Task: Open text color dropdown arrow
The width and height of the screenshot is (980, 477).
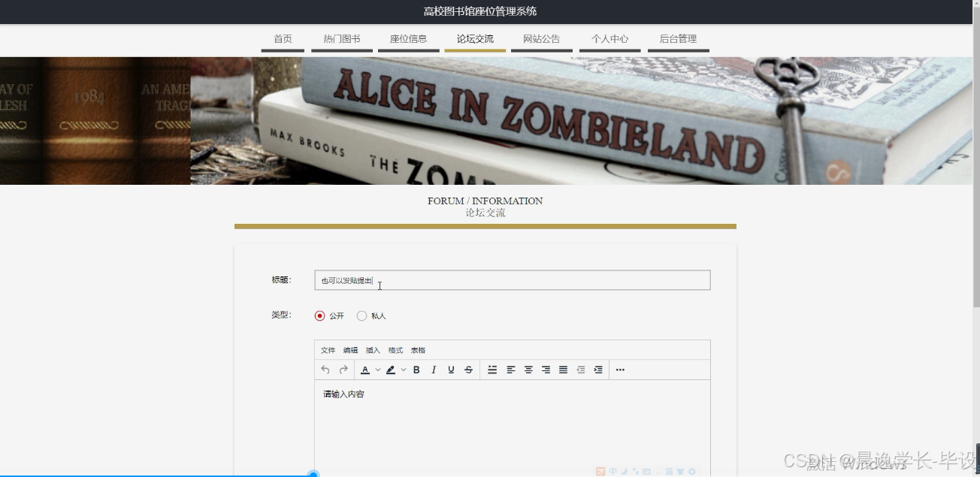Action: click(x=378, y=370)
